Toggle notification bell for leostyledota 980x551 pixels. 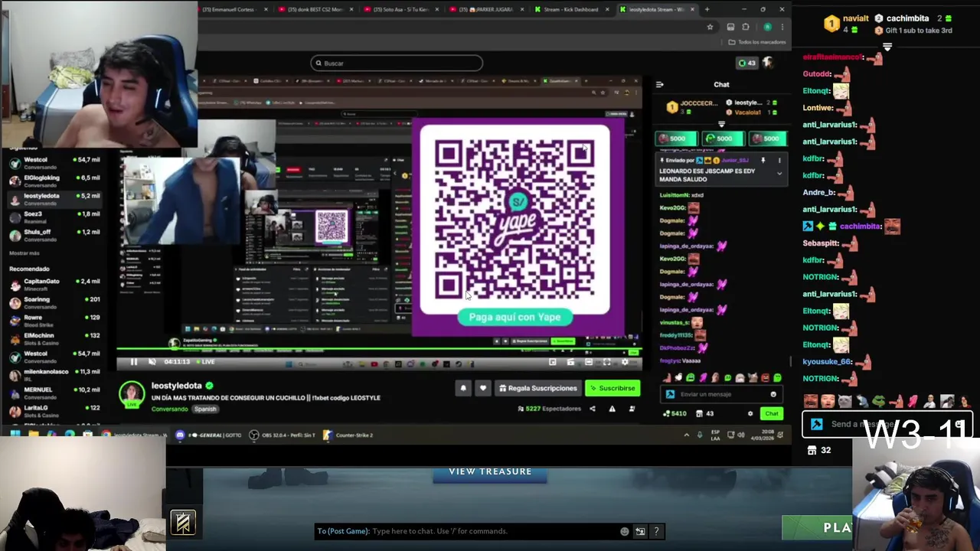[462, 388]
